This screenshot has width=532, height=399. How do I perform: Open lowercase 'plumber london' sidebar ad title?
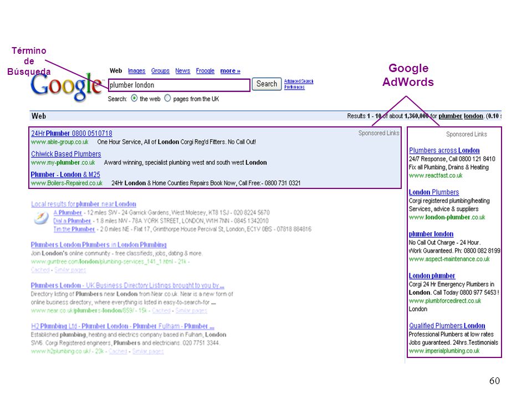pyautogui.click(x=431, y=234)
